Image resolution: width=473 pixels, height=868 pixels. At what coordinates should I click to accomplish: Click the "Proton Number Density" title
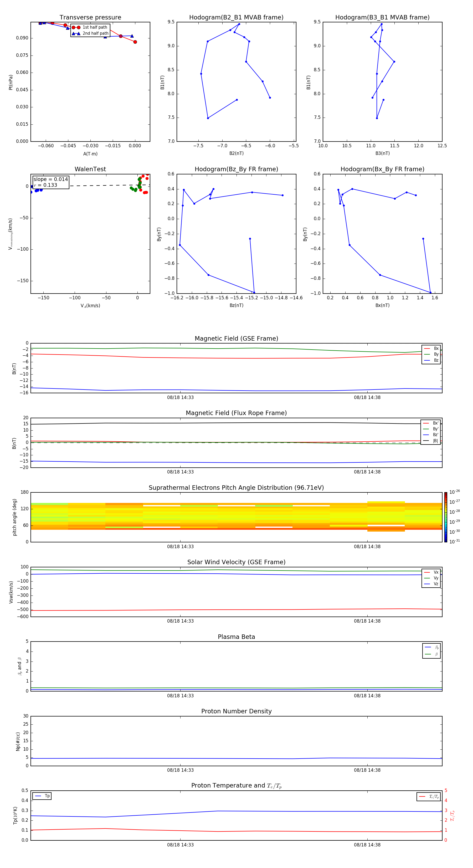(x=236, y=711)
